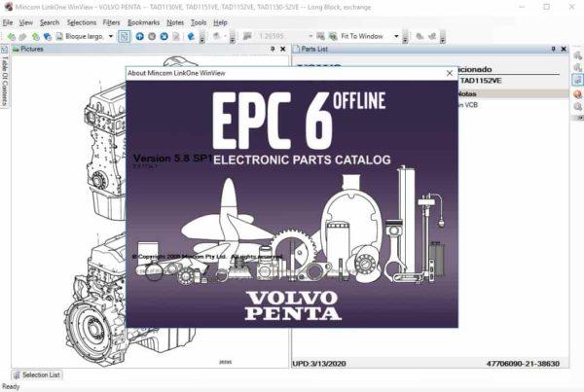Click the second gray icon after Fit To Window
The image size is (584, 392).
click(x=432, y=36)
